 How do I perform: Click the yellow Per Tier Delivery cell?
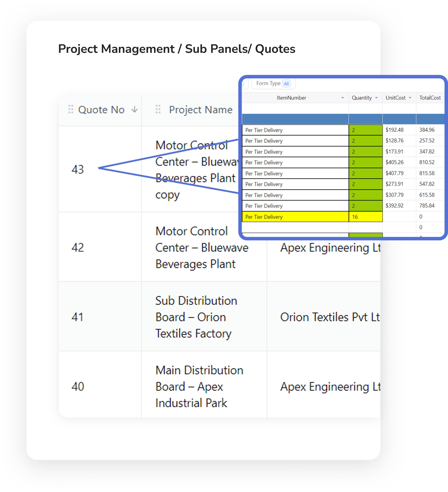click(x=295, y=217)
